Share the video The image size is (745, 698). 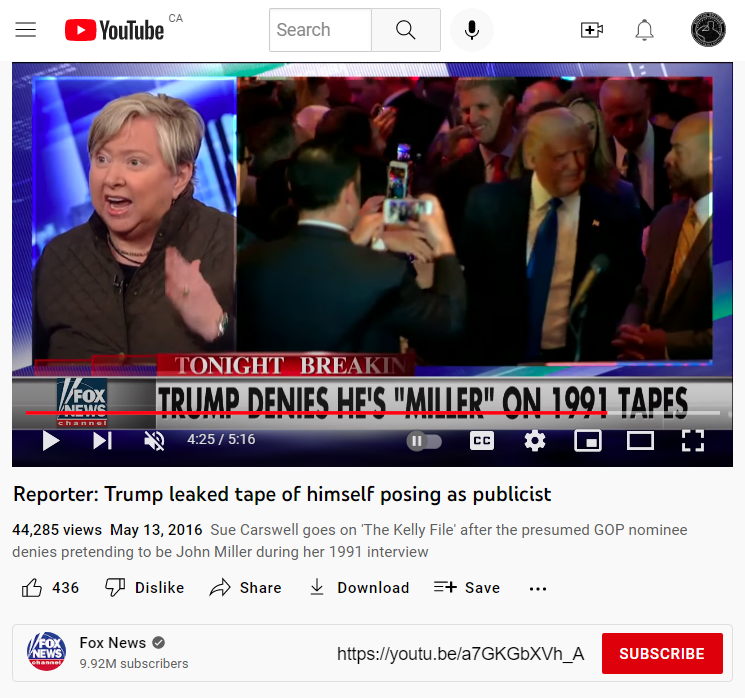(246, 588)
